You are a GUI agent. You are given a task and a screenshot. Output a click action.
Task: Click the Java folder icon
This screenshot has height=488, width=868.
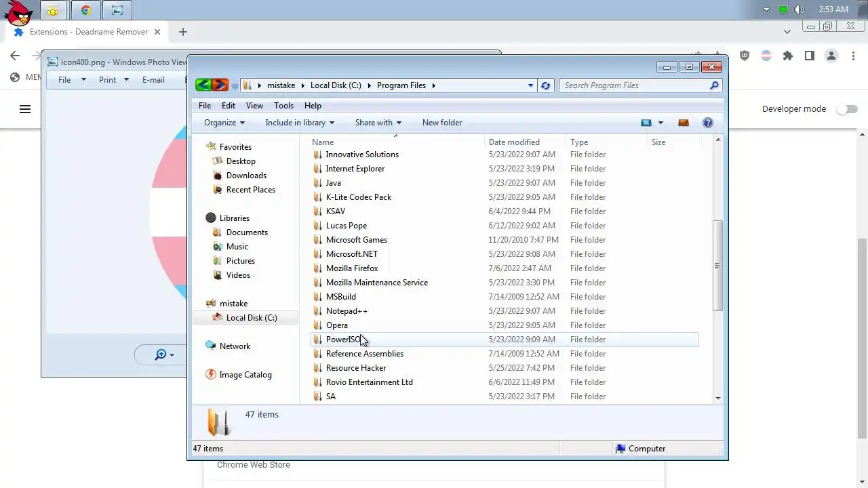317,183
